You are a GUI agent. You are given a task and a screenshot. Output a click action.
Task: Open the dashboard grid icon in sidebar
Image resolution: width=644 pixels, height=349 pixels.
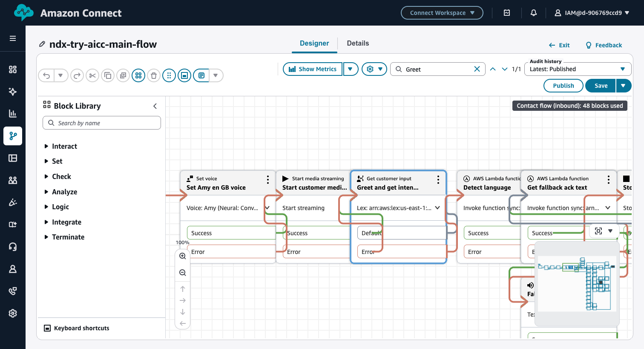tap(13, 69)
